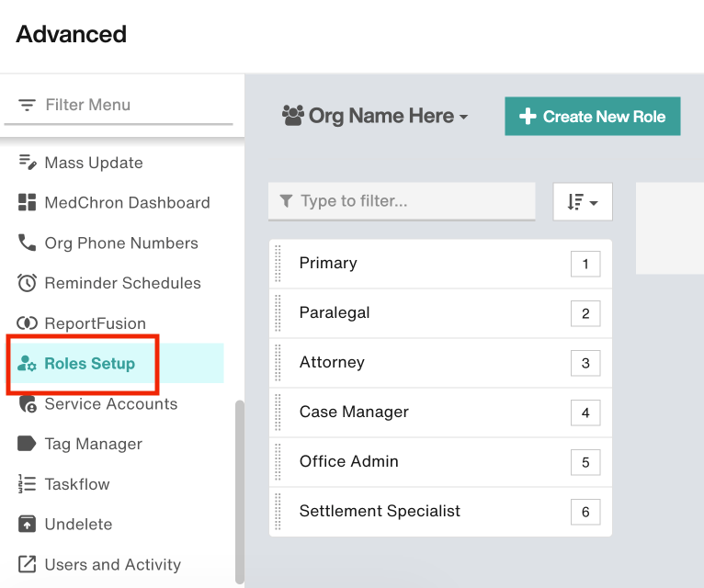Open Undelete from the sidebar
Screen dimensions: 704x588
click(x=78, y=525)
